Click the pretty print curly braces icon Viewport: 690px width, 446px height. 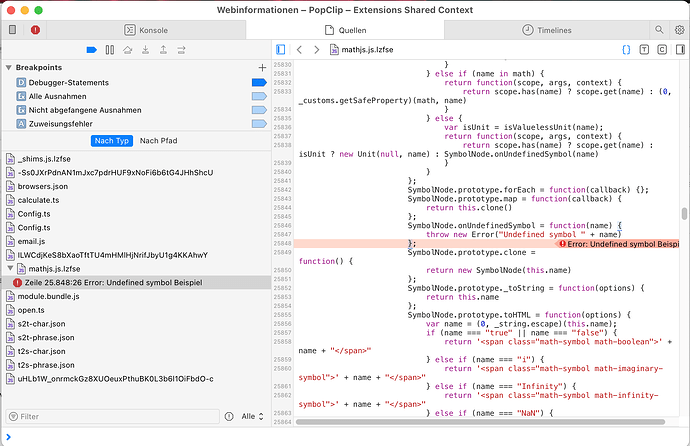point(626,48)
